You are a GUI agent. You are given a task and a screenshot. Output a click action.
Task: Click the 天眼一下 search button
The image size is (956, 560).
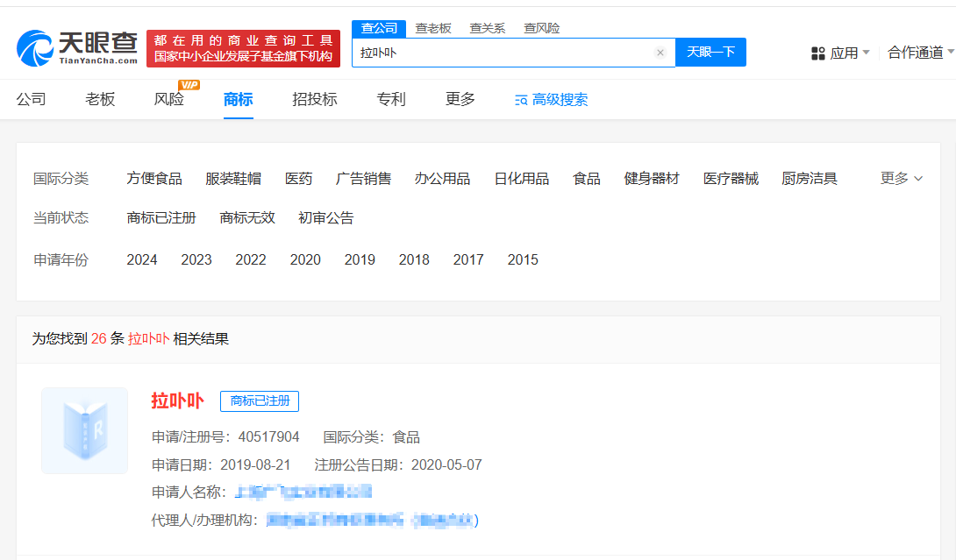(710, 53)
